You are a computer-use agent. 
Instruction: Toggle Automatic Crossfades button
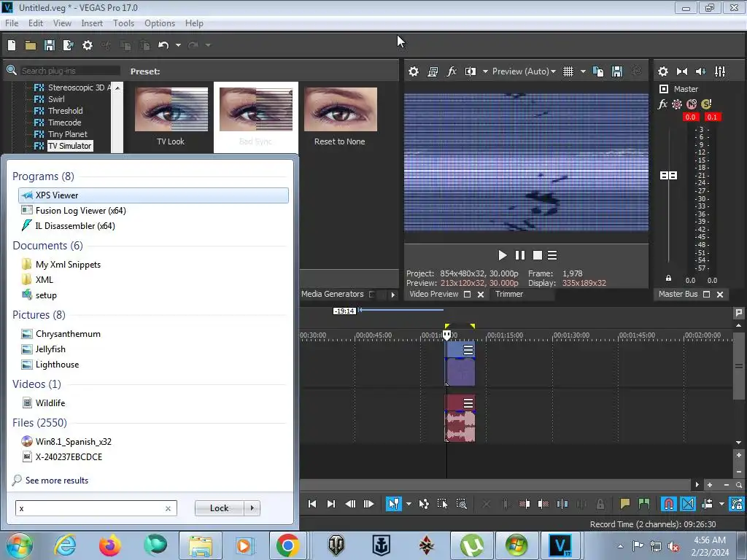click(x=688, y=504)
